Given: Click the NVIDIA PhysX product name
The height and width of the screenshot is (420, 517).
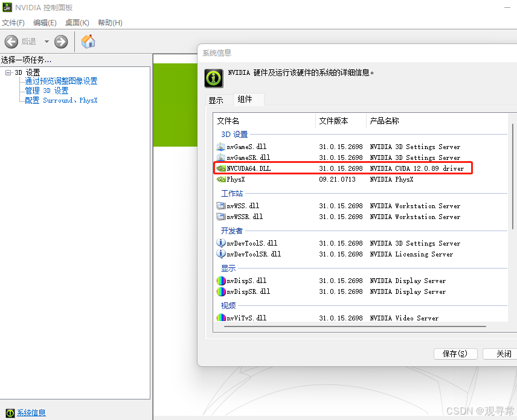Looking at the screenshot, I should [x=391, y=179].
